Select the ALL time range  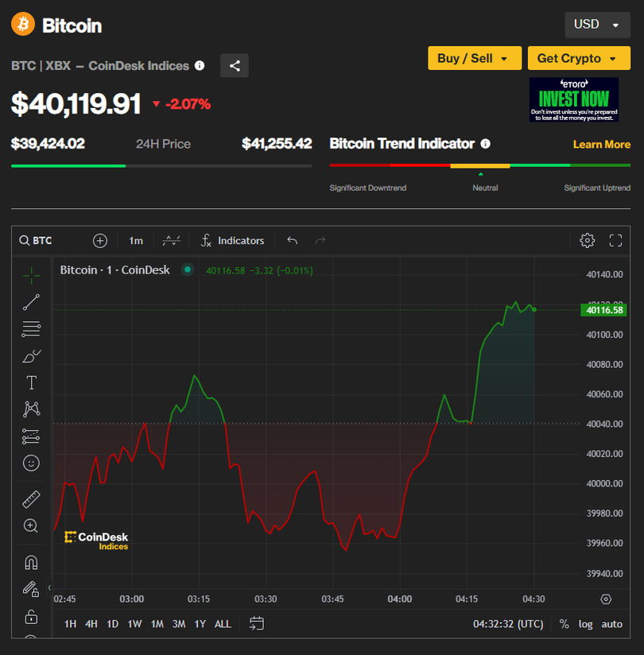click(x=223, y=624)
